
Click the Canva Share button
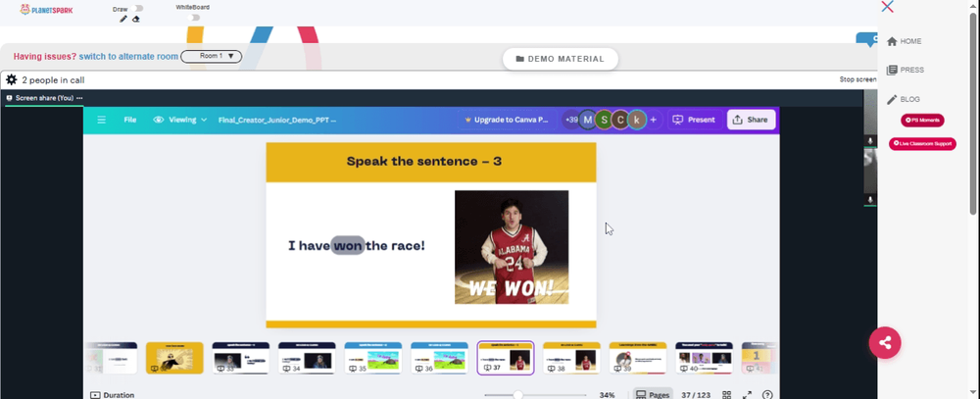(x=751, y=120)
